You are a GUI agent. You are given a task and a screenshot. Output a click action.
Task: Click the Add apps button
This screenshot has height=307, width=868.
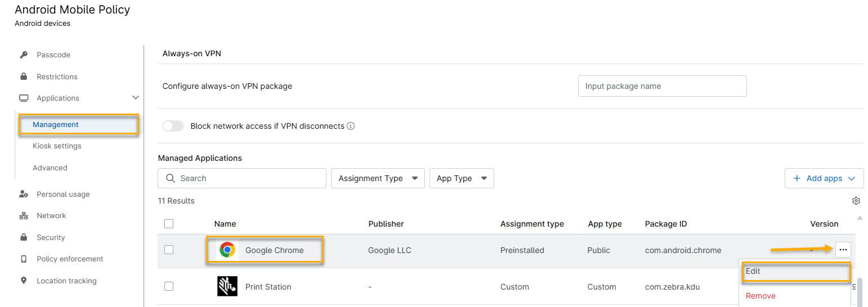pos(824,178)
